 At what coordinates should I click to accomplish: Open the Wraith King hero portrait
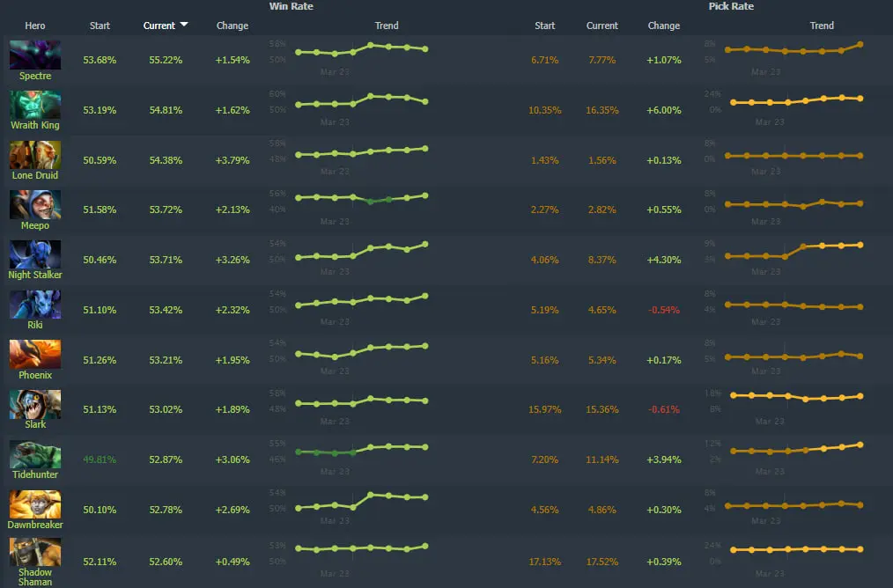pyautogui.click(x=35, y=105)
